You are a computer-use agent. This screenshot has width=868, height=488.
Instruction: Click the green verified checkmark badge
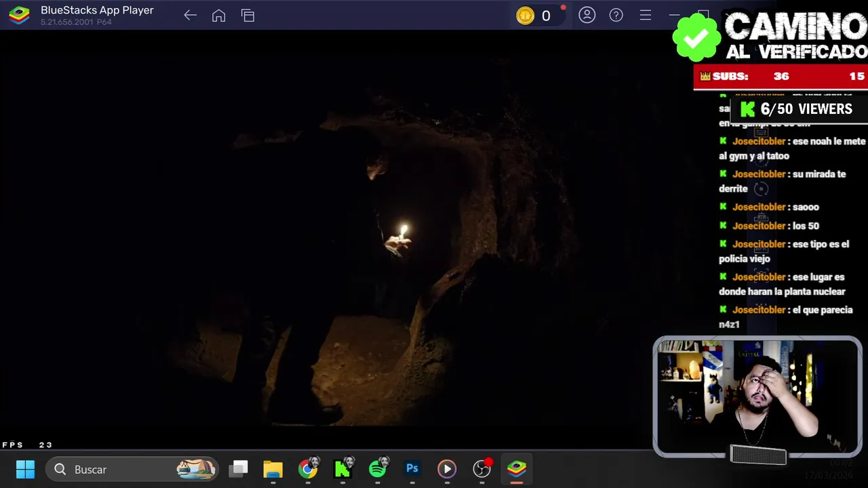(x=696, y=37)
